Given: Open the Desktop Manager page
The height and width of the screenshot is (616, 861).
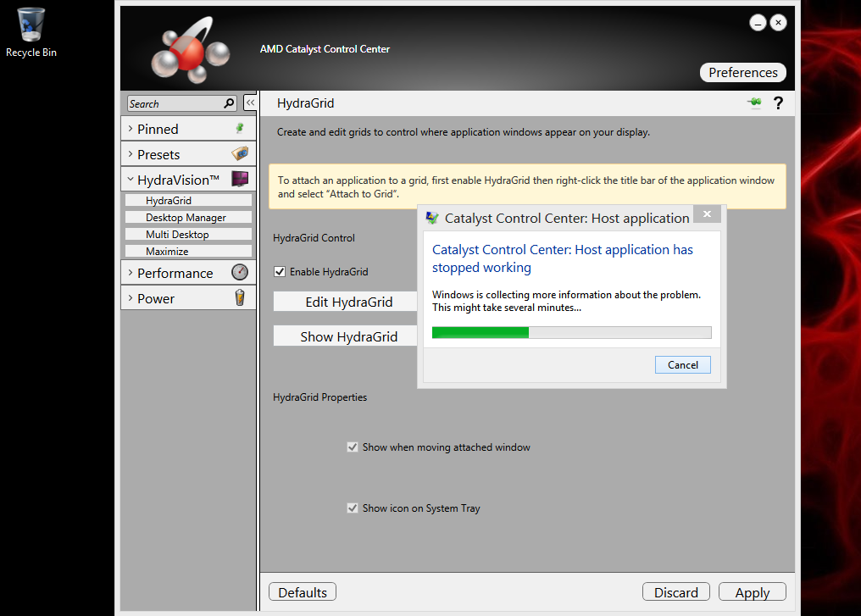Looking at the screenshot, I should pos(188,218).
